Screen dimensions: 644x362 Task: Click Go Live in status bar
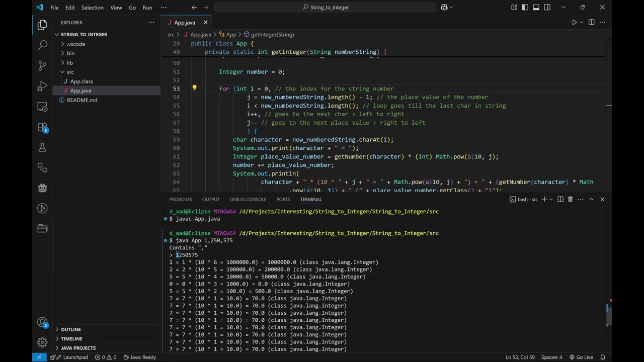tap(581, 357)
